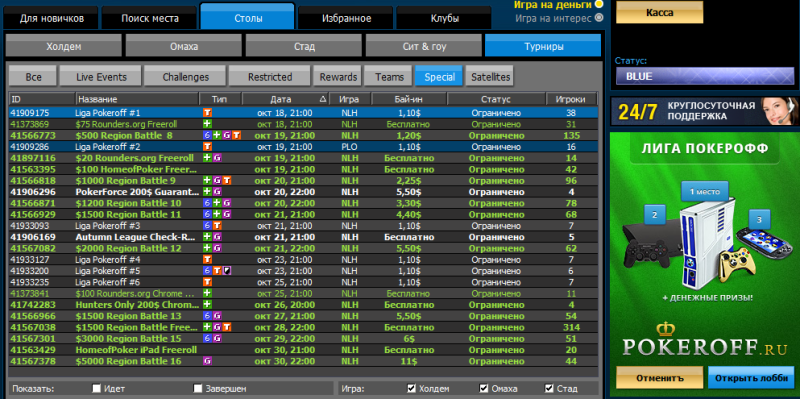Enable the Завершен filter checkbox
The width and height of the screenshot is (800, 399).
click(x=198, y=389)
